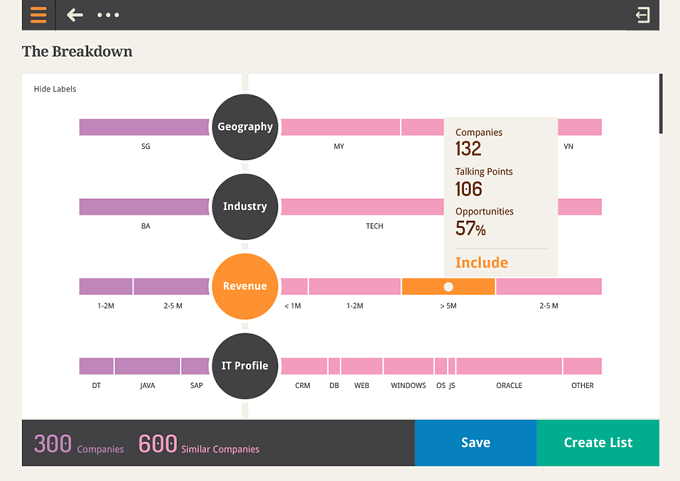Select the MY geography bar
680x481 pixels.
pyautogui.click(x=340, y=127)
